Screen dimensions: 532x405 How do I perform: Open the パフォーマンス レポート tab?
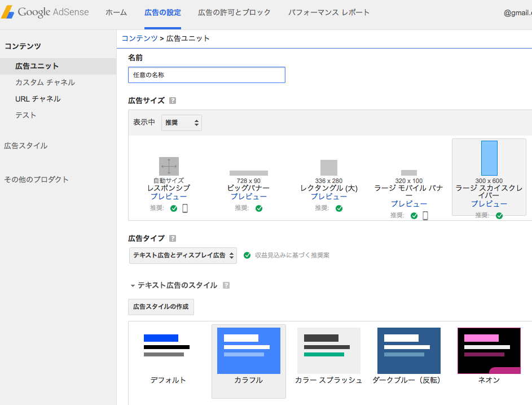point(328,12)
